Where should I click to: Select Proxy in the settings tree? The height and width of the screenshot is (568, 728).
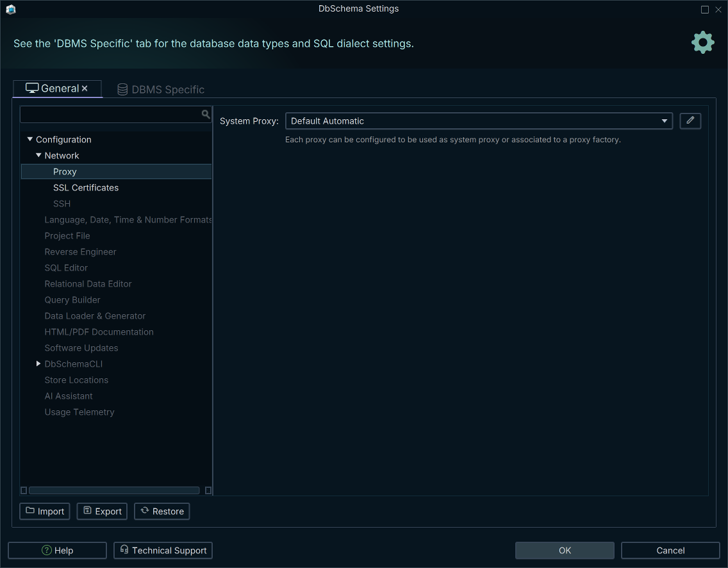pos(116,171)
